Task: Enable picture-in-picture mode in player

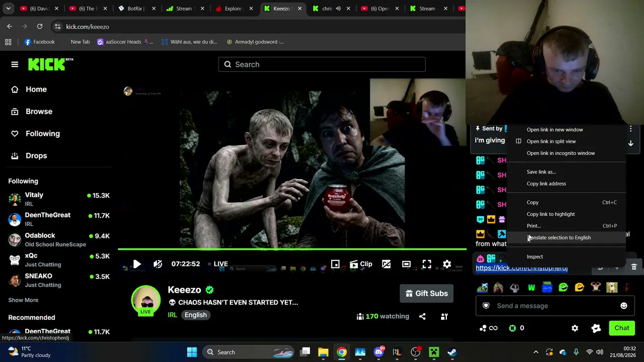Action: click(335, 264)
